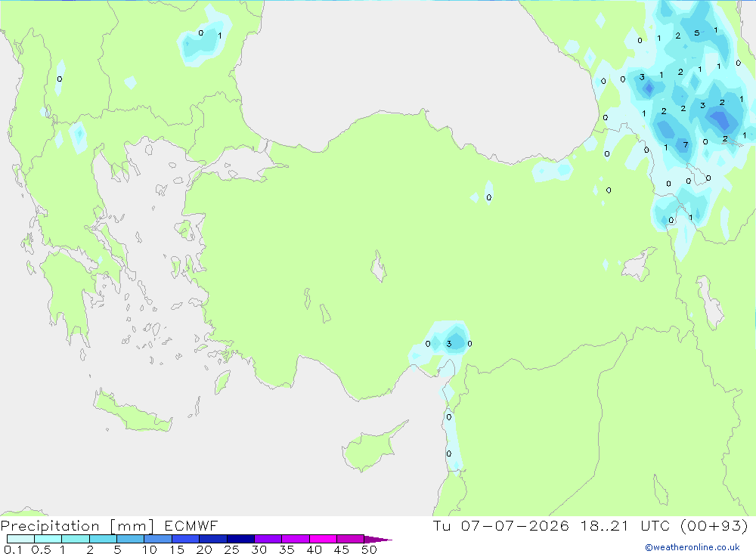Click the '0.1' legend scale label

tap(13, 549)
